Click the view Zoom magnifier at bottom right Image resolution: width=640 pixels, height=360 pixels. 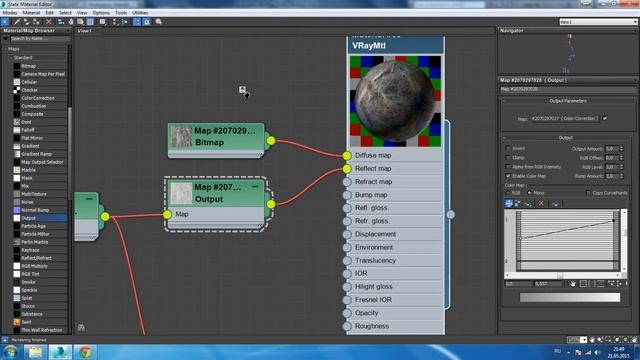tap(600, 340)
